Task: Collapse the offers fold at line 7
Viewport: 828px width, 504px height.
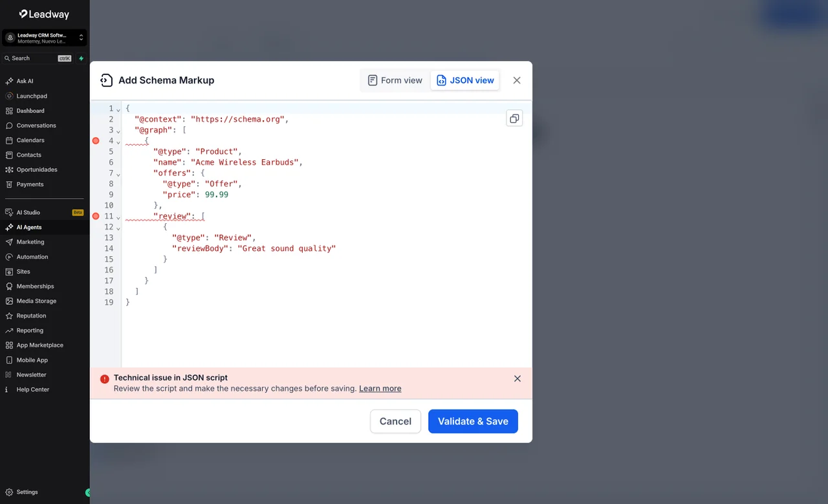Action: point(118,174)
